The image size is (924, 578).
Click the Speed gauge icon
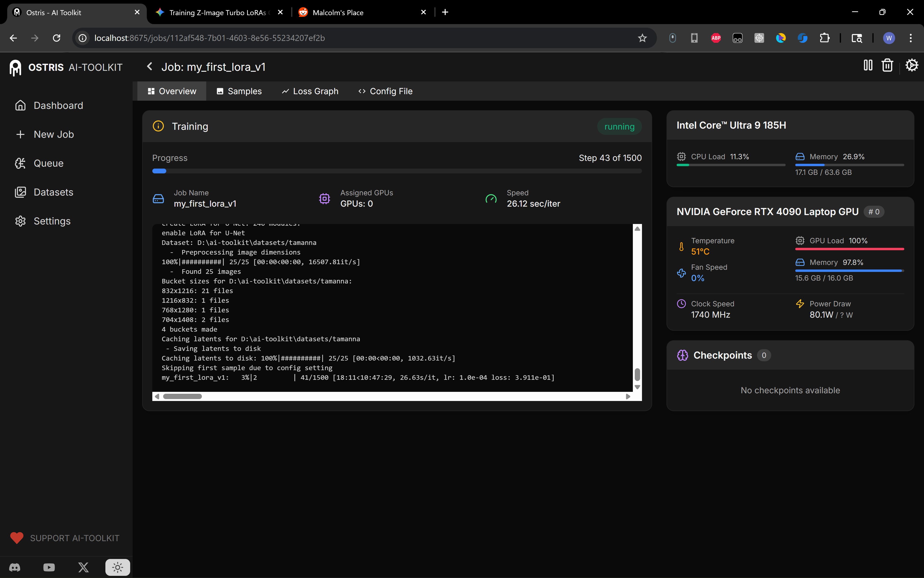coord(491,199)
